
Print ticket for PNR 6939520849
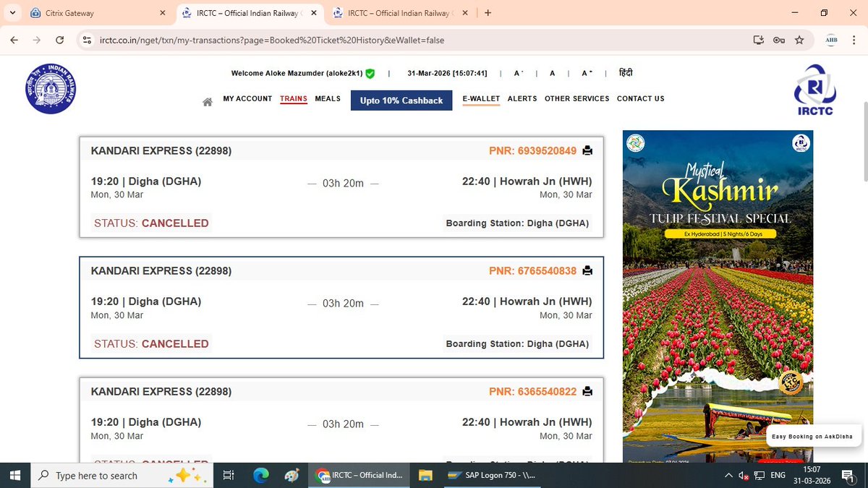click(x=587, y=150)
